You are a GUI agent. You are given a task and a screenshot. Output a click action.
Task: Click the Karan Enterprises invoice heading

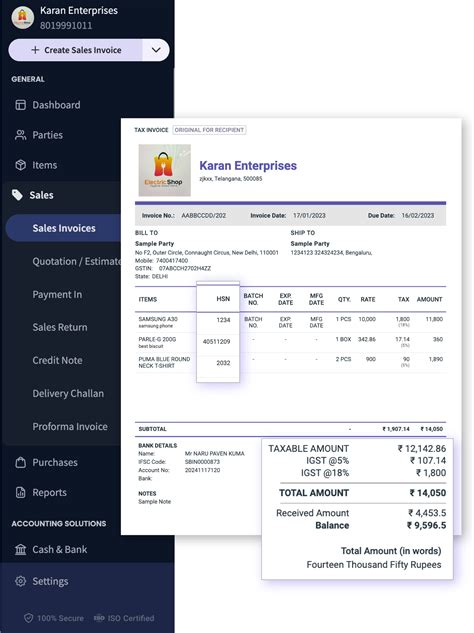point(248,166)
